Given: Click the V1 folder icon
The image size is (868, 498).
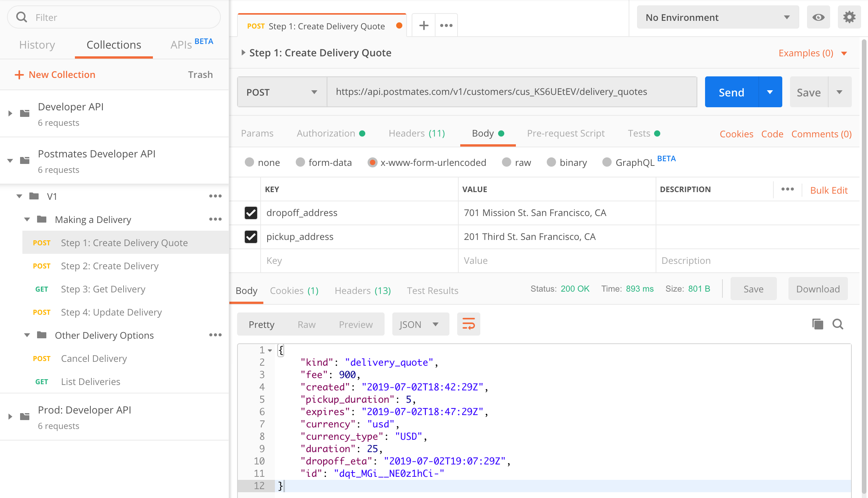Looking at the screenshot, I should coord(34,196).
